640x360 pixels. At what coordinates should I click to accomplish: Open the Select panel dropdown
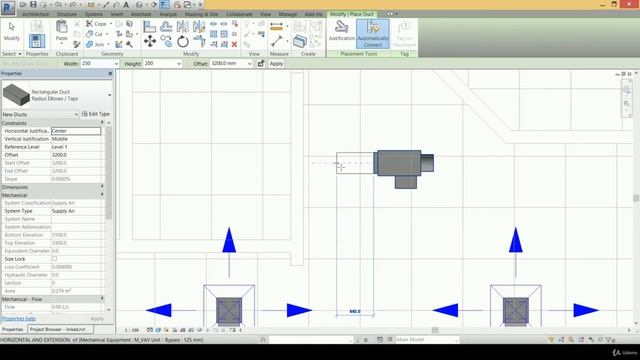pos(12,54)
